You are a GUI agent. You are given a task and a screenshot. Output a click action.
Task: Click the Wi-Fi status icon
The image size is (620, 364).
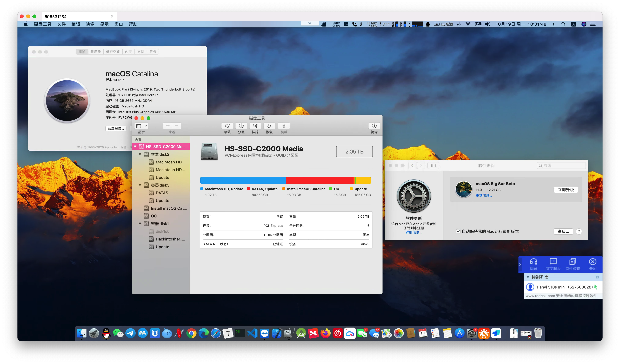coord(468,24)
